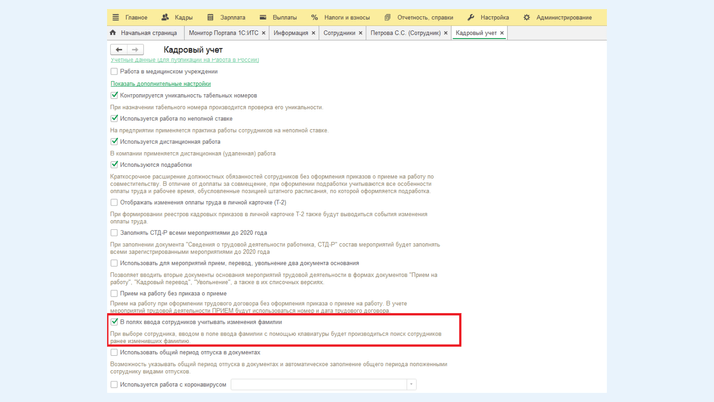Uncheck Используется дистанционная работа
Viewport: 714px width, 402px height.
coord(114,142)
